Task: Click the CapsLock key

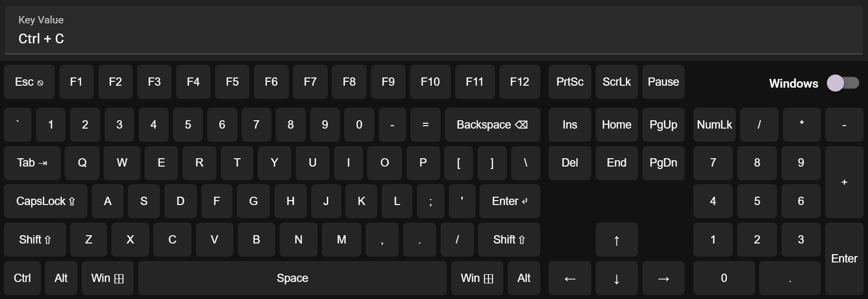Action: (46, 201)
